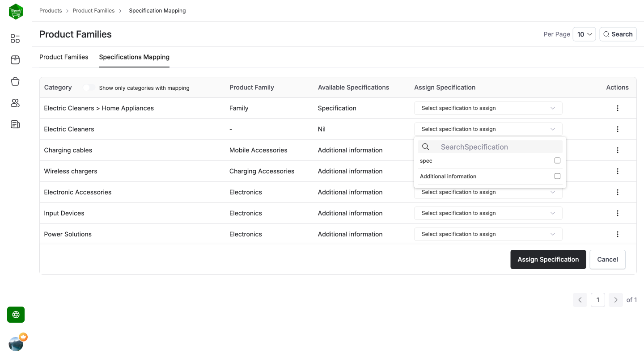This screenshot has width=644, height=362.
Task: Open specification selector for Power Solutions row
Action: coord(488,234)
